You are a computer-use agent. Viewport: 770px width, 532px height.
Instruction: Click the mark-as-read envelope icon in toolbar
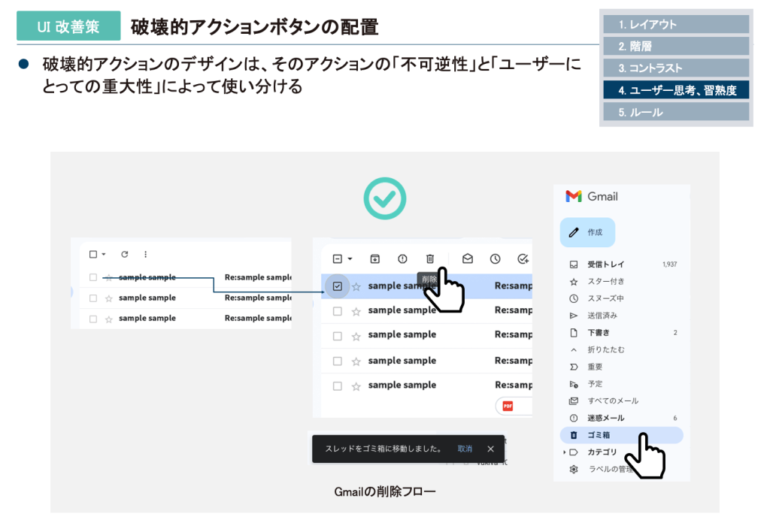pyautogui.click(x=467, y=258)
